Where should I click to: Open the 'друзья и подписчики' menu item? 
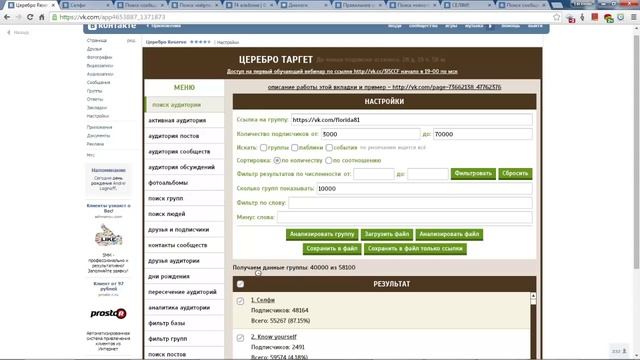tap(184, 229)
